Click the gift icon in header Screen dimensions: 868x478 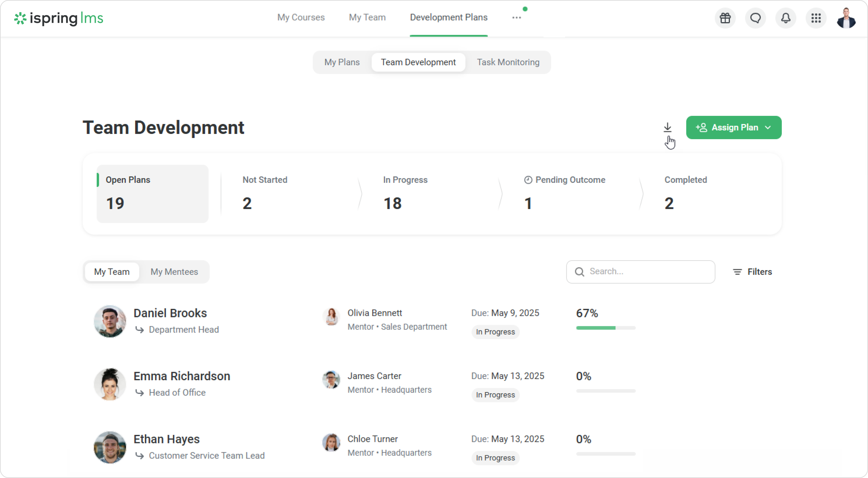(725, 18)
